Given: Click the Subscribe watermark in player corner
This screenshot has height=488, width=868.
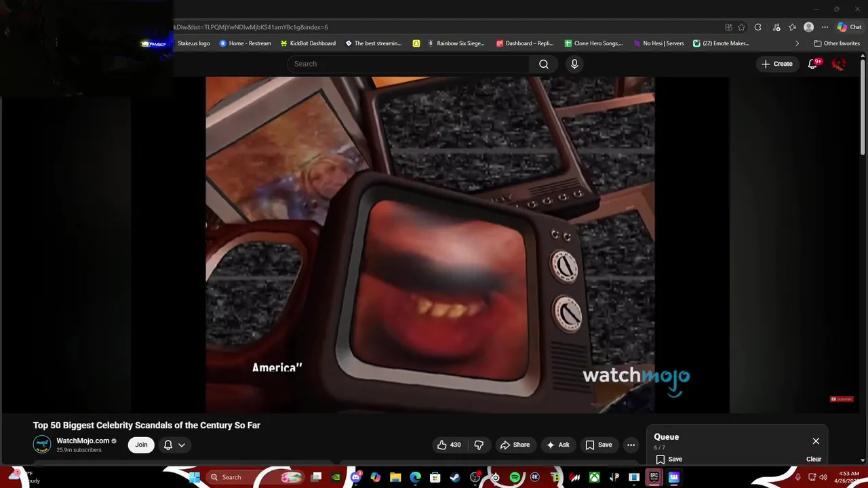Looking at the screenshot, I should (842, 399).
